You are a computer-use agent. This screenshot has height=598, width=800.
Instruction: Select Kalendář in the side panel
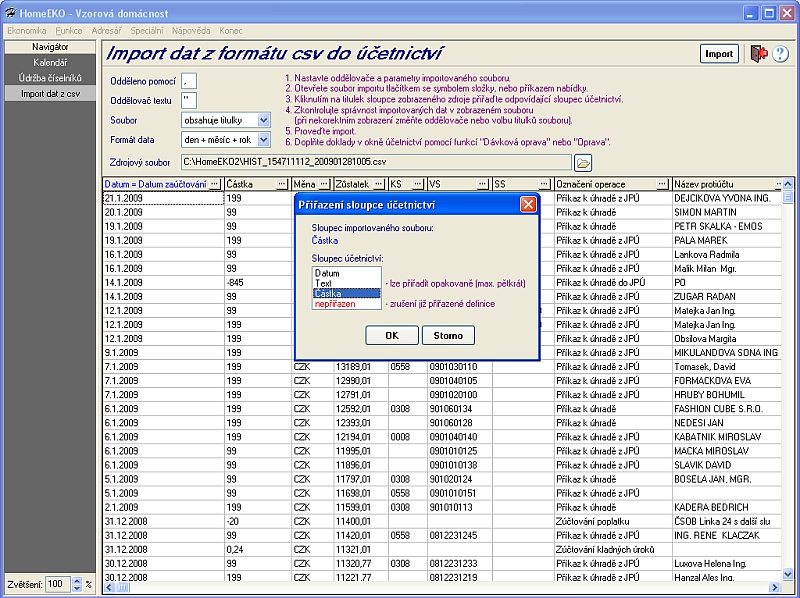(50, 63)
